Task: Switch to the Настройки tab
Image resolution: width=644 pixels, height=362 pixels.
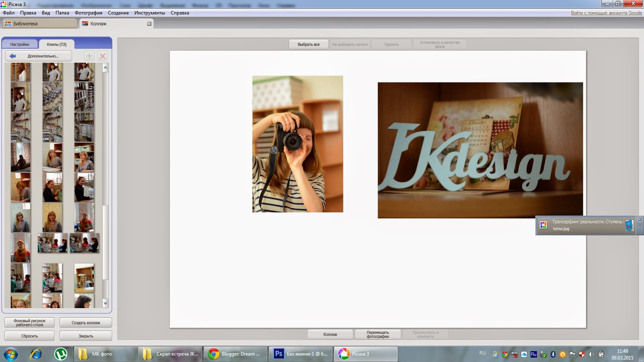Action: (x=20, y=44)
